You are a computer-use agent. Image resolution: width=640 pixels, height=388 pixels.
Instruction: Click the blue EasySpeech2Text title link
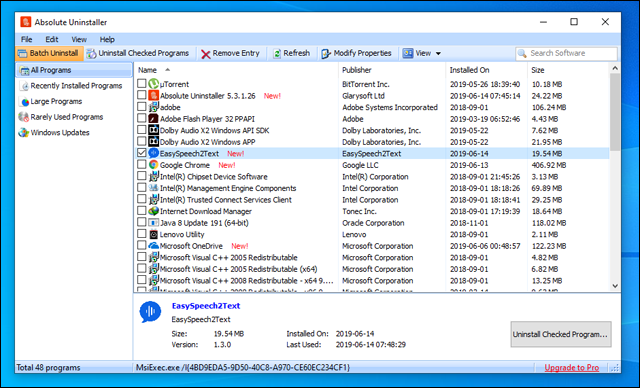point(206,306)
